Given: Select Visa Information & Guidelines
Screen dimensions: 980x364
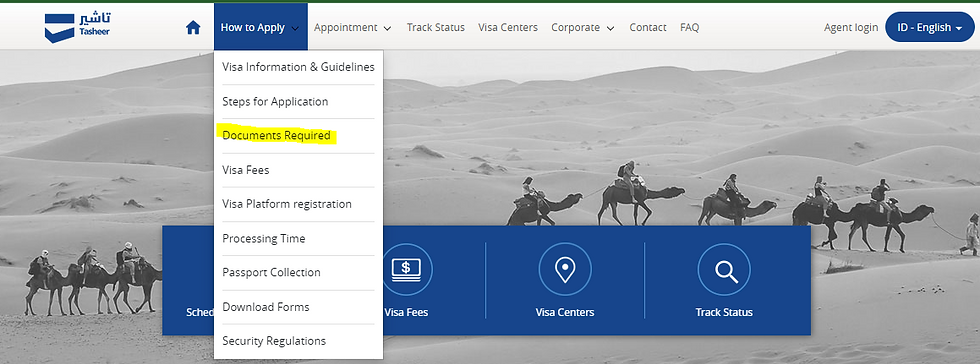Looking at the screenshot, I should (298, 67).
